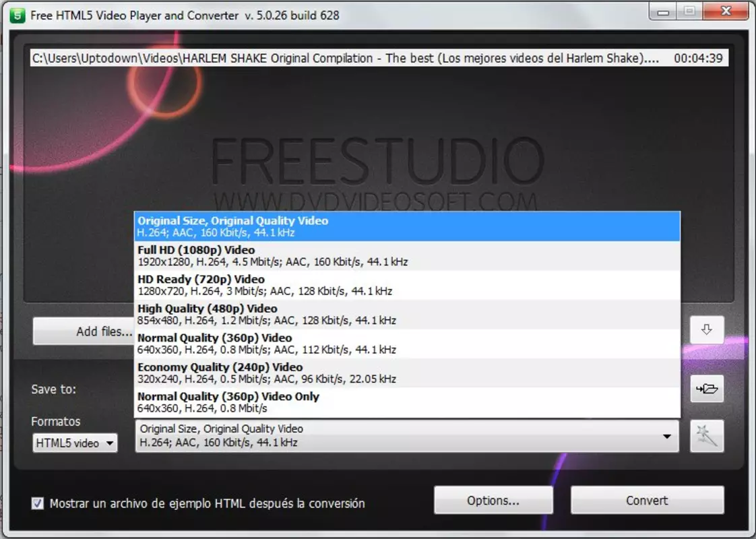Select High Quality (480p) Video preset
Image resolution: width=756 pixels, height=539 pixels.
pos(407,315)
